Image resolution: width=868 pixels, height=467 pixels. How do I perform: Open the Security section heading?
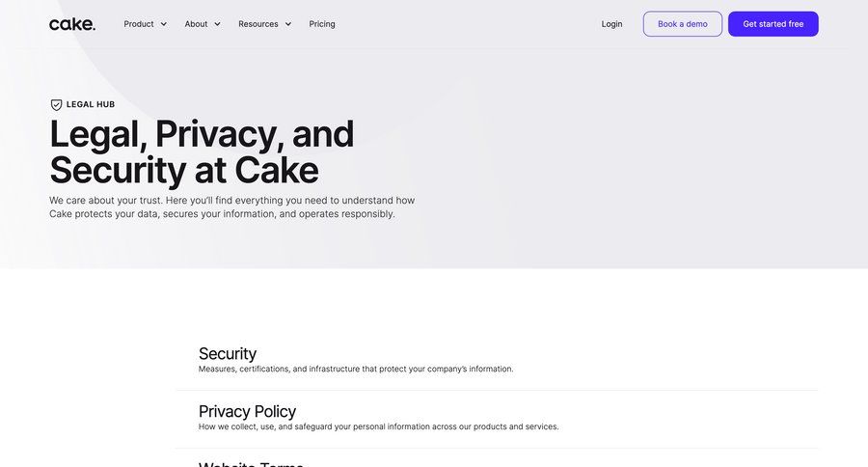(228, 353)
